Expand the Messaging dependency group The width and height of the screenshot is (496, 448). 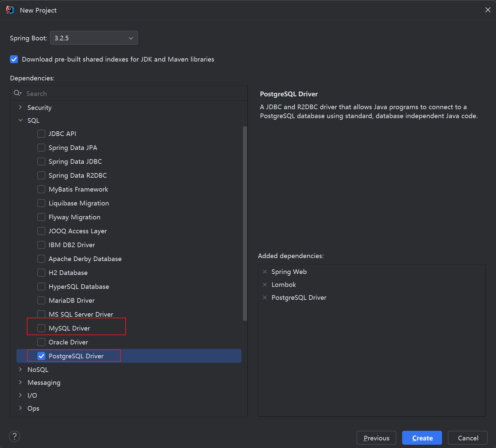[x=21, y=382]
